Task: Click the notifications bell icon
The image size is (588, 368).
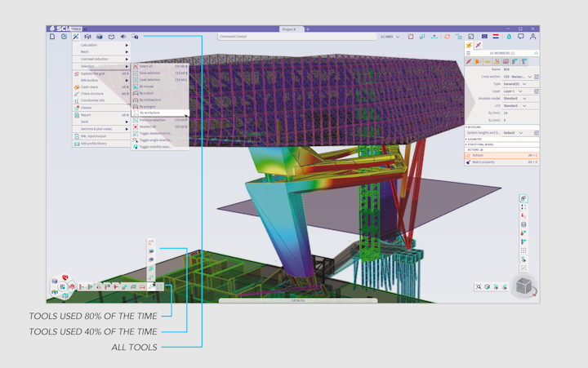Action: point(508,37)
